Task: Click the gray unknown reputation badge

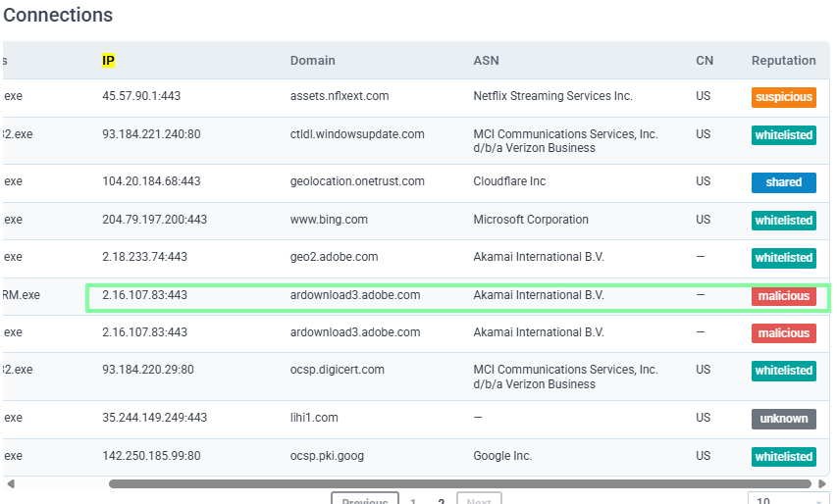Action: click(783, 419)
